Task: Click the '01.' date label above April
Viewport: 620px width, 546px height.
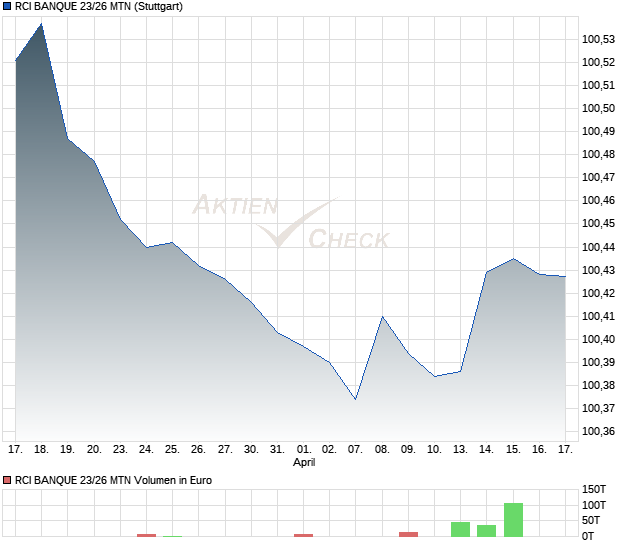Action: tap(304, 450)
